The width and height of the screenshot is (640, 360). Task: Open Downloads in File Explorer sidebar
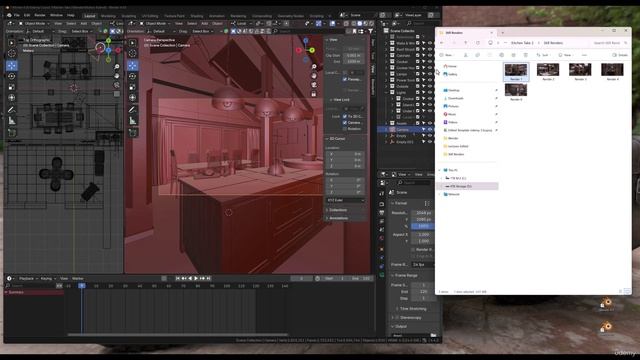453,98
